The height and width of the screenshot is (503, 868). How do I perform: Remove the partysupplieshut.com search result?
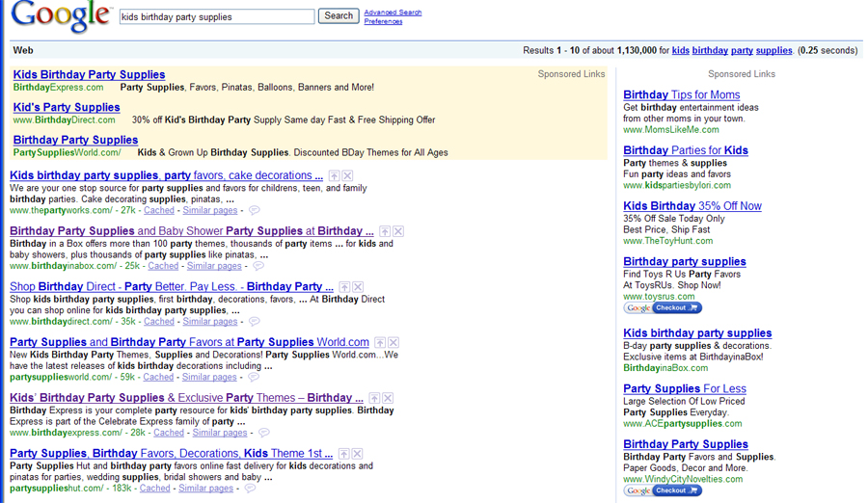(357, 454)
